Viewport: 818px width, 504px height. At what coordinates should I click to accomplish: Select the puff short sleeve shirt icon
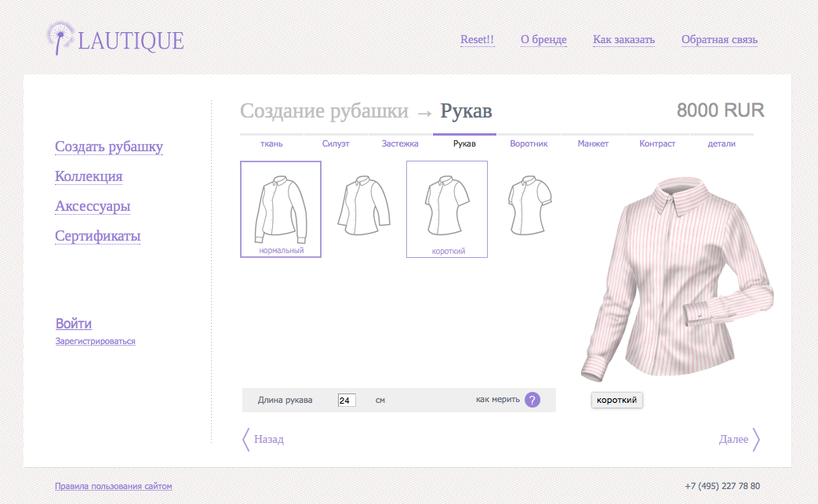529,205
